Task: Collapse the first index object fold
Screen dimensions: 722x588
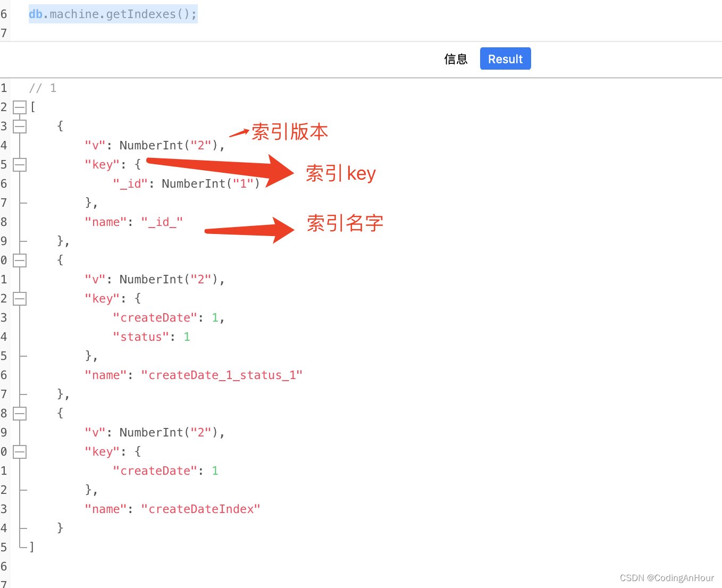Action: click(20, 127)
